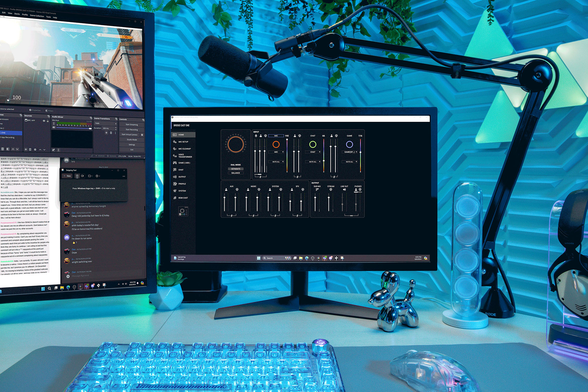This screenshot has height=392, width=588.
Task: Open Game (USB) settings in sidebar
Action: click(184, 163)
